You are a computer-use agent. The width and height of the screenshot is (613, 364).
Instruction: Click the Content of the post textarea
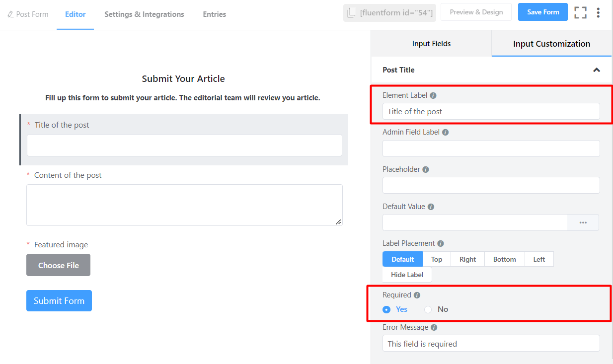(184, 205)
